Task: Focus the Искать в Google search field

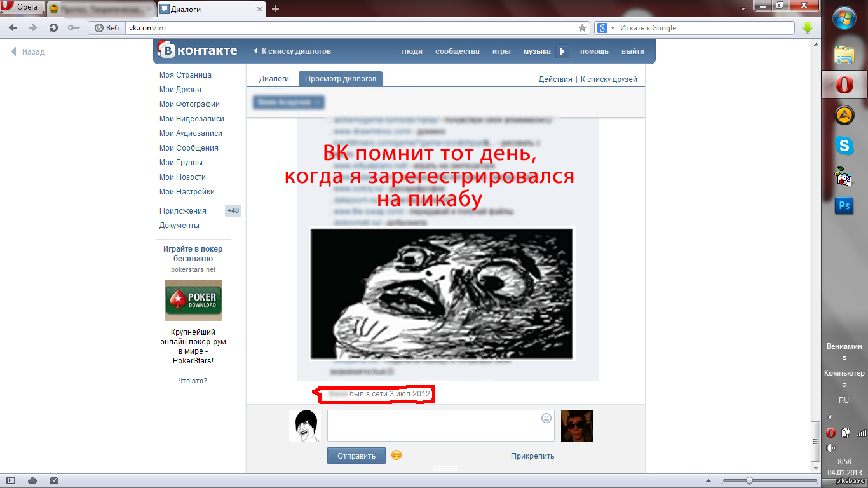Action: [705, 28]
